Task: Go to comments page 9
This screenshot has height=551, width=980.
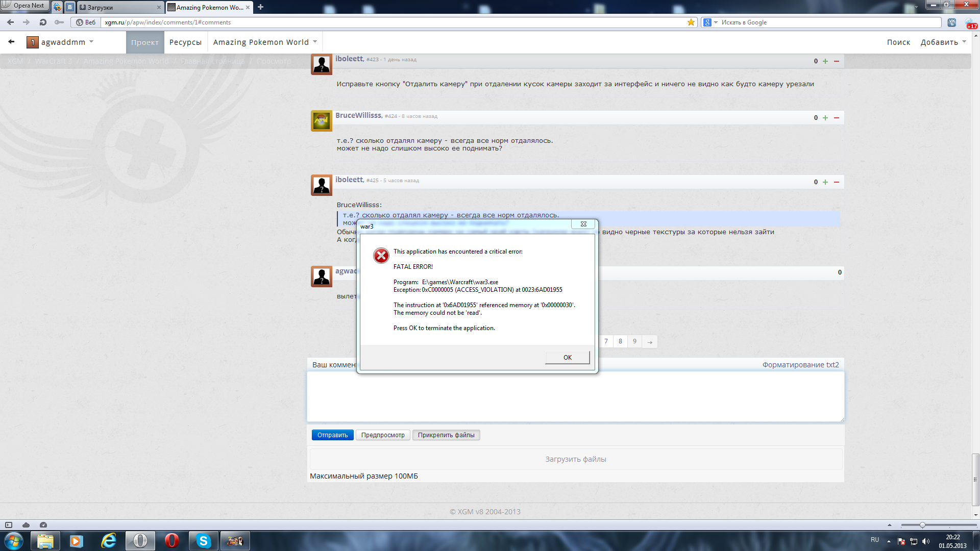Action: (x=634, y=341)
